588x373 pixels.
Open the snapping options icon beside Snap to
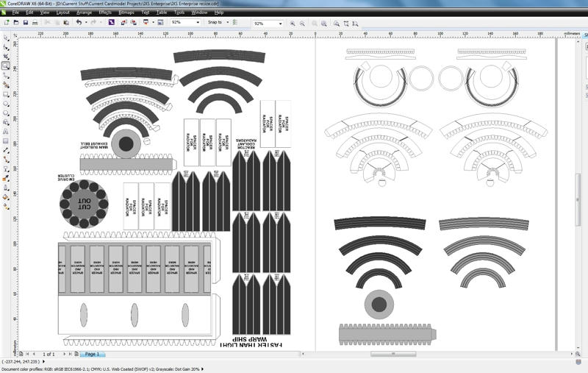pos(235,23)
